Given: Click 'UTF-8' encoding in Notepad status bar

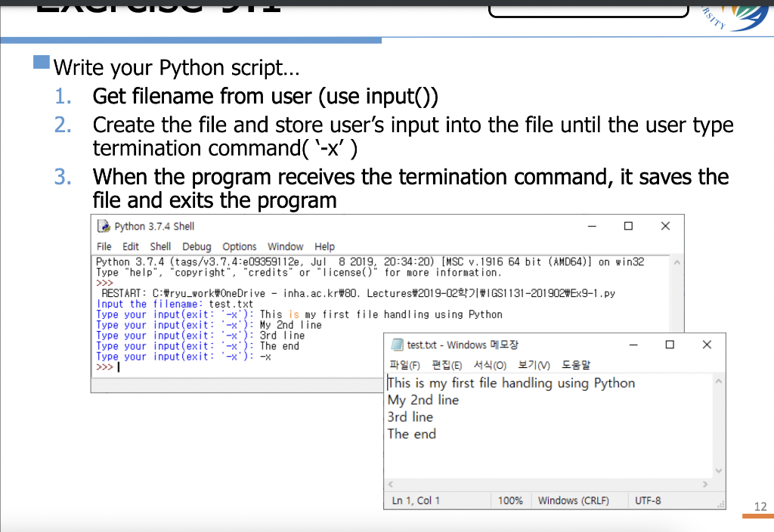Looking at the screenshot, I should point(648,500).
